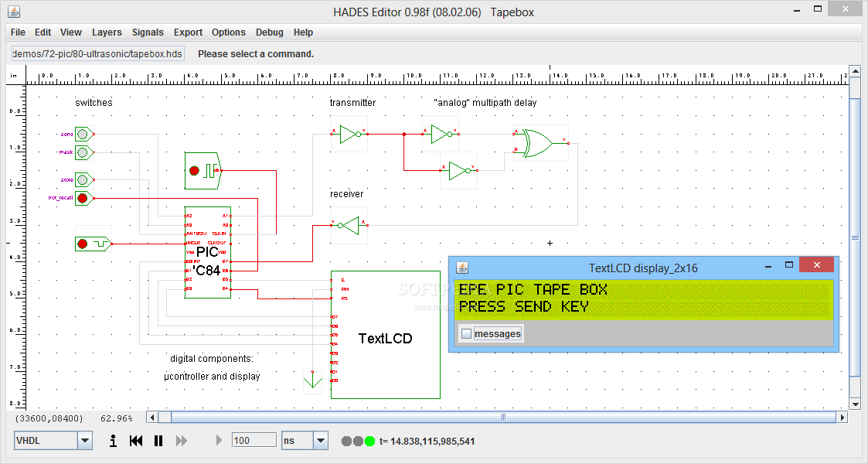The height and width of the screenshot is (464, 868).
Task: Select the upper delay inverter gate
Action: (441, 134)
